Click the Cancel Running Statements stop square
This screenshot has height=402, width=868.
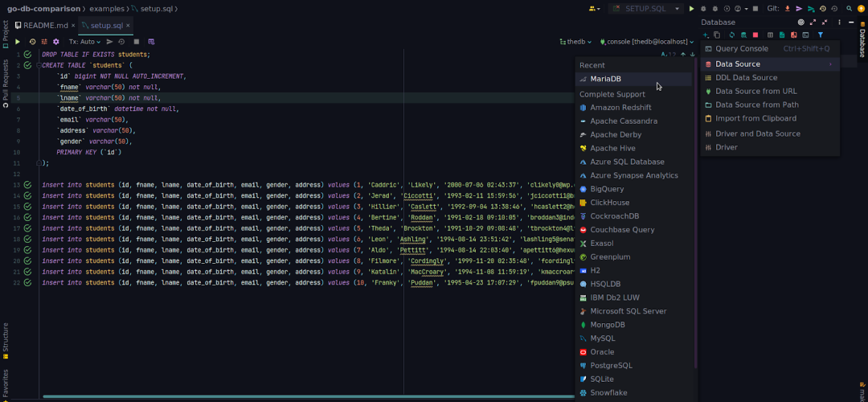click(136, 42)
